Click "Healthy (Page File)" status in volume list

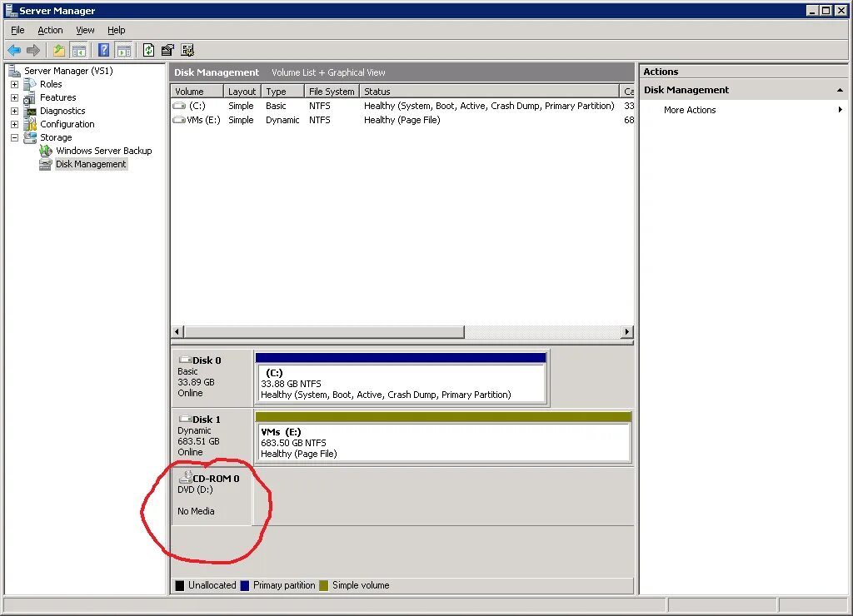click(x=402, y=120)
